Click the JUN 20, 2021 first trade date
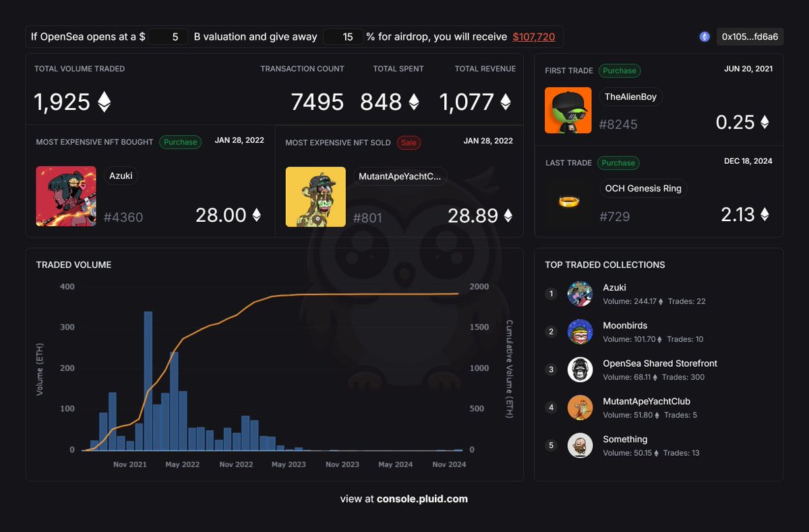The height and width of the screenshot is (532, 809). [x=748, y=69]
